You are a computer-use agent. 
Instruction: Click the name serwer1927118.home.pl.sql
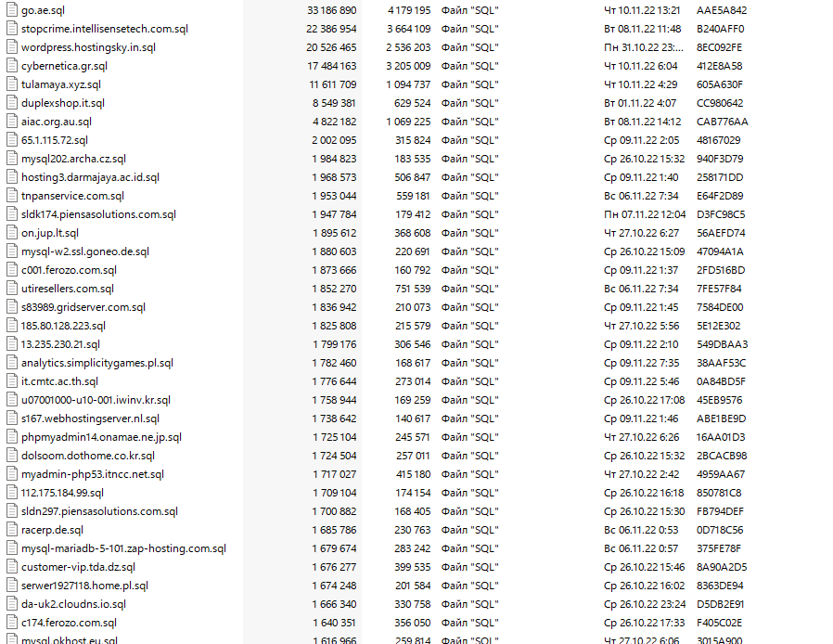(x=84, y=586)
